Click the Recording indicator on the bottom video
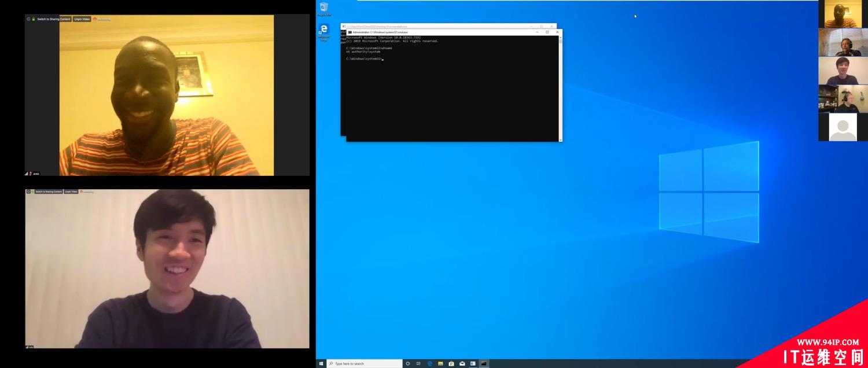 click(x=87, y=192)
